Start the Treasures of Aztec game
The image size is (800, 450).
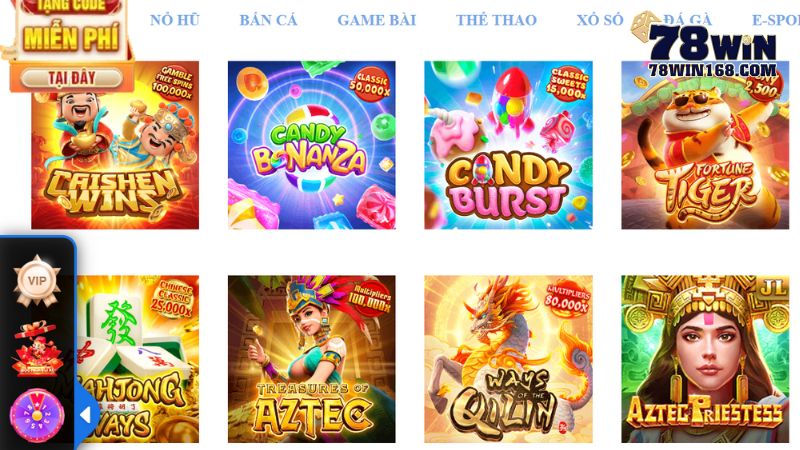pos(312,359)
